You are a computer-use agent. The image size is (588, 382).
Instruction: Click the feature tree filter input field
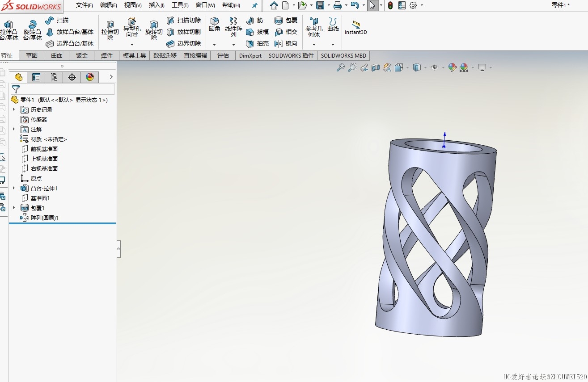click(63, 89)
